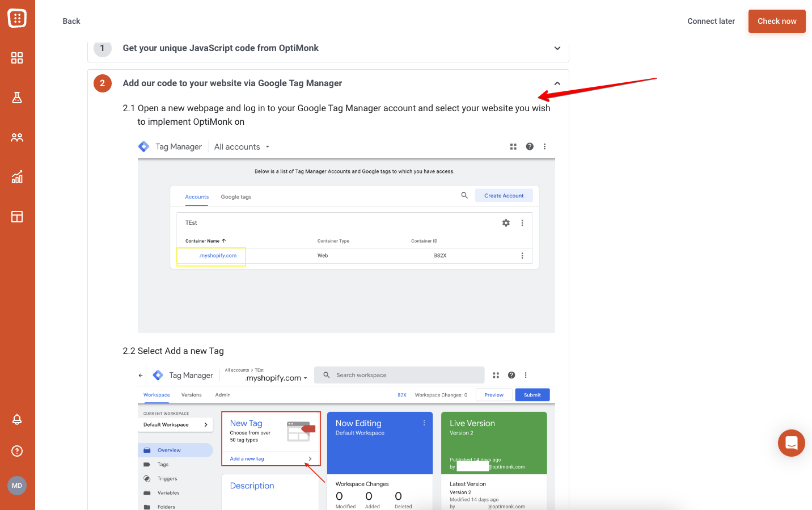Open the chat support widget
This screenshot has height=510, width=812.
point(792,443)
